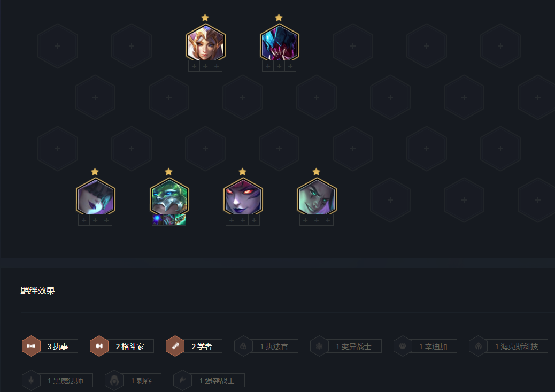The image size is (555, 392).
Task: Click the 1 黑魔法师 trait badge
Action: pos(57,380)
